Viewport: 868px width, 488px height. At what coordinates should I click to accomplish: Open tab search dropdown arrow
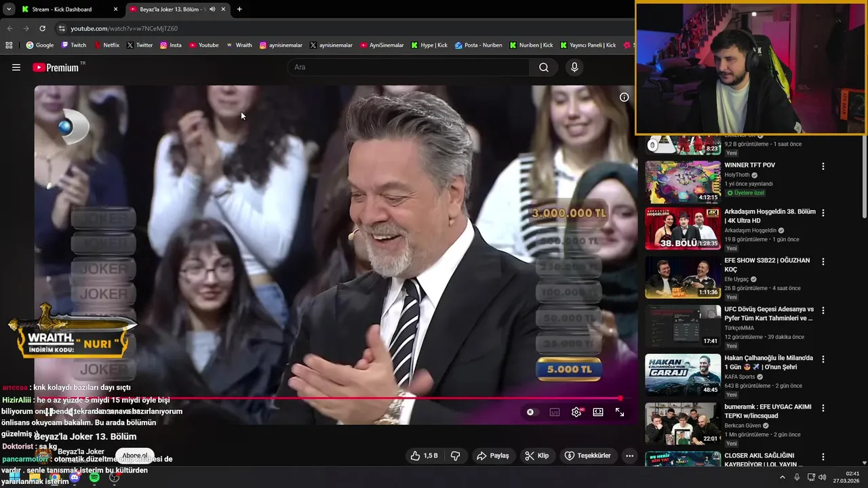9,9
